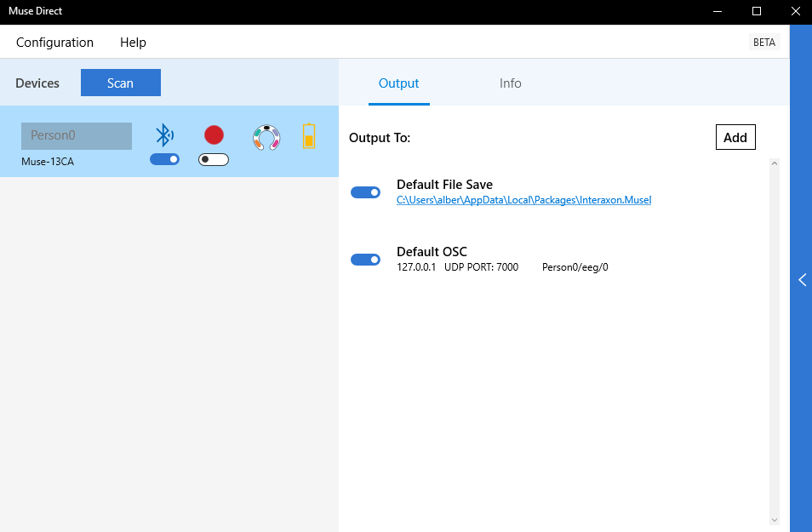Minimize the Muse Direct window
812x532 pixels.
(x=718, y=11)
